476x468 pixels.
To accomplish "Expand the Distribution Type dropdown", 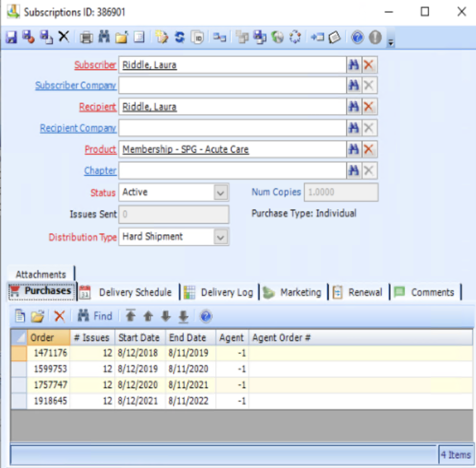I will [220, 237].
